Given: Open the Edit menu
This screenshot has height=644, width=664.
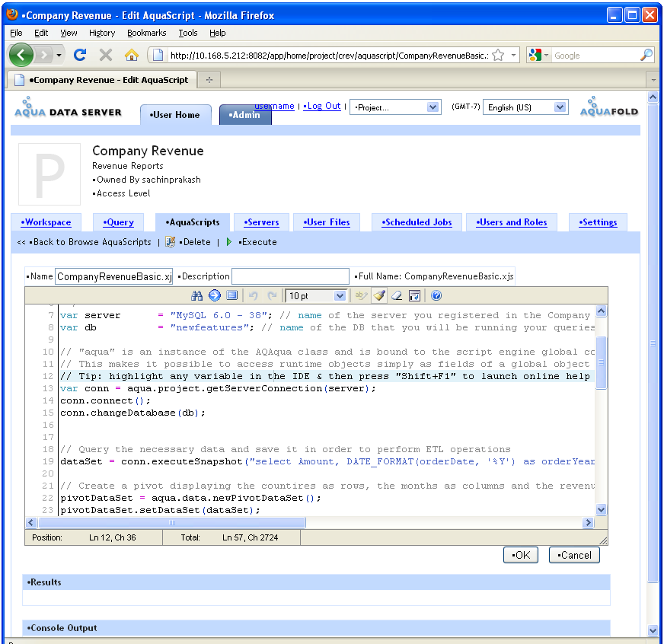Looking at the screenshot, I should click(x=41, y=33).
